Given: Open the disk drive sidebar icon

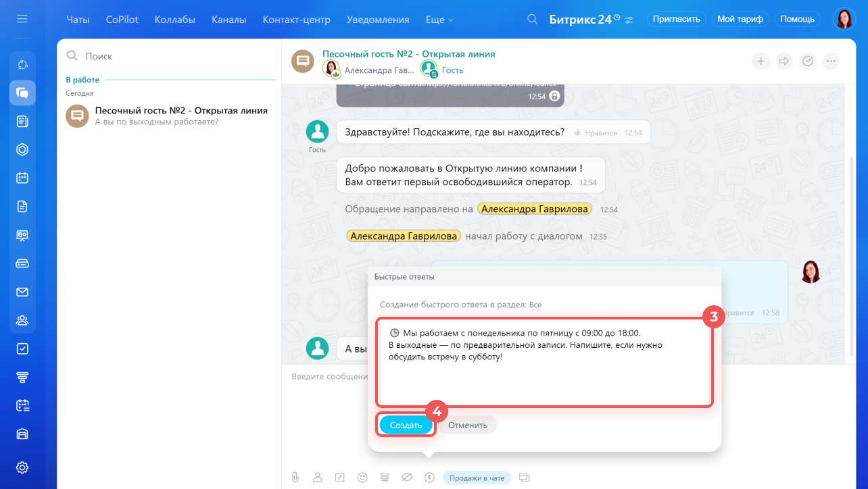Looking at the screenshot, I should click(22, 263).
